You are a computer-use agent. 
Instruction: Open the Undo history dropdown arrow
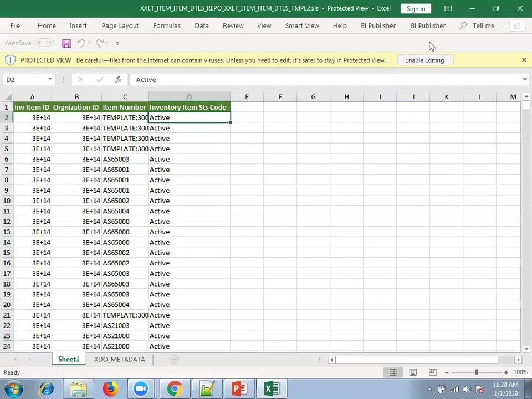point(89,43)
